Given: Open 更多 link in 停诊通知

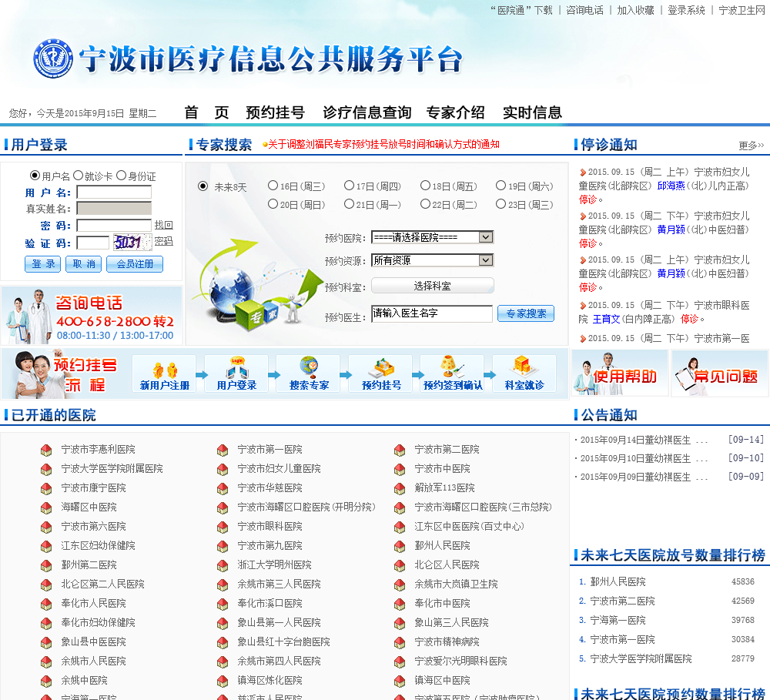Looking at the screenshot, I should [752, 146].
